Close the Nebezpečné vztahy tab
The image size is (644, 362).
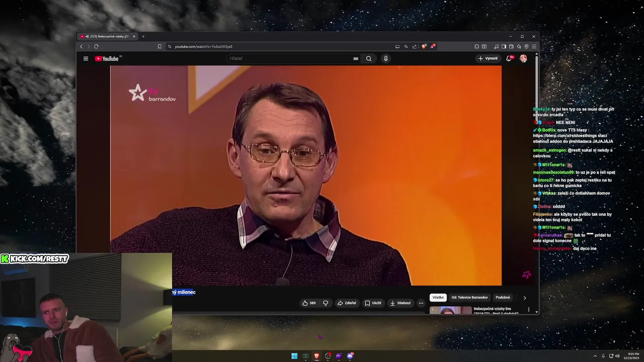coord(134,36)
